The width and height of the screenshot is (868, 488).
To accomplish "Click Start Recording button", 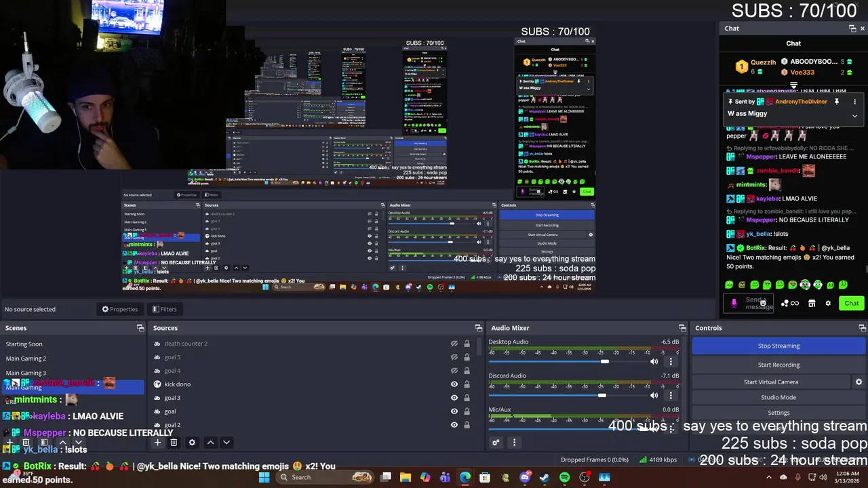I will (x=778, y=365).
